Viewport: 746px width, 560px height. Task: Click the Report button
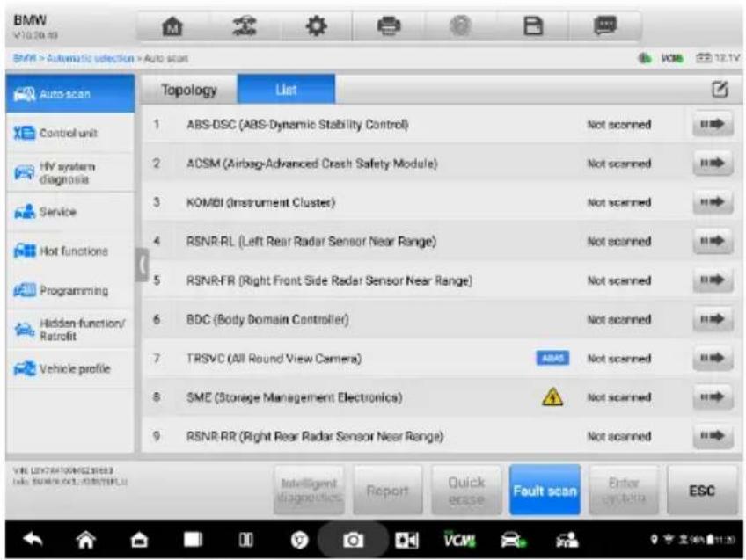[387, 491]
